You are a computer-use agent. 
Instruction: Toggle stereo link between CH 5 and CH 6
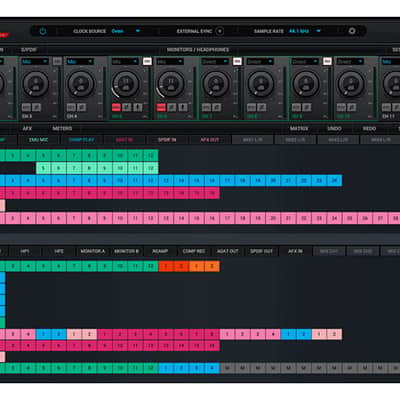tap(147, 61)
